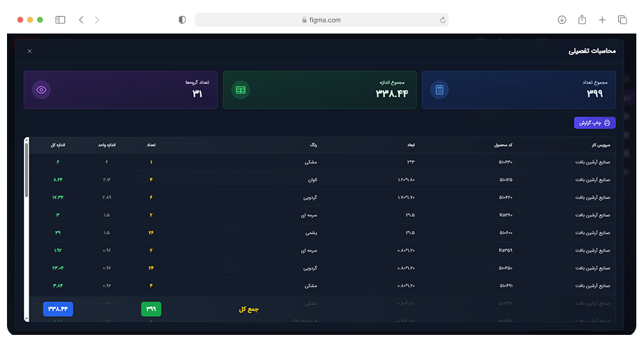
Task: Open a new tab with plus icon
Action: pos(602,20)
